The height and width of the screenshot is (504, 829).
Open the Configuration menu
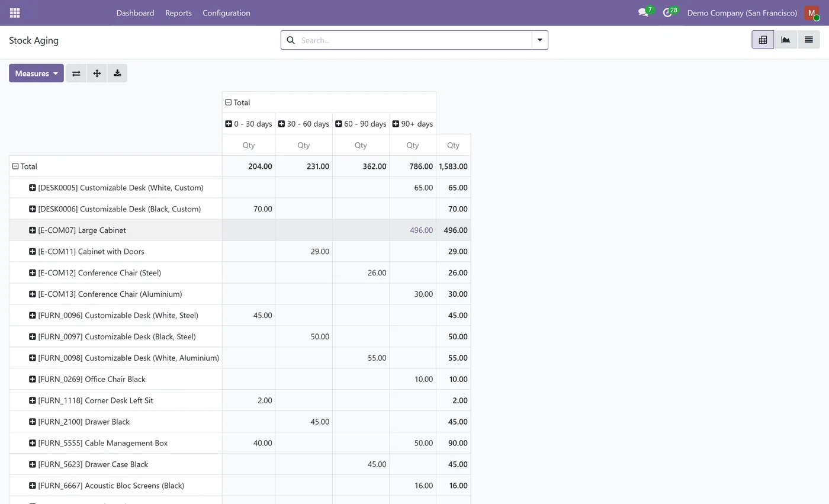[x=226, y=12]
